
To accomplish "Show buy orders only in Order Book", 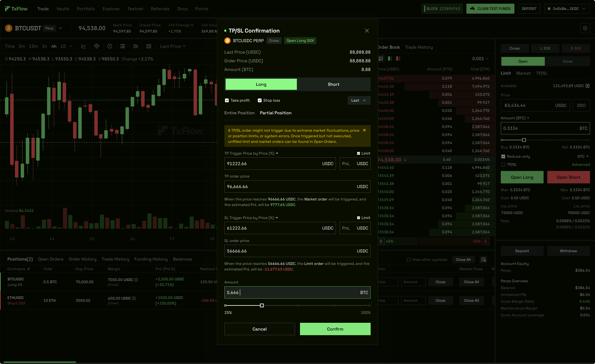I will tap(390, 59).
